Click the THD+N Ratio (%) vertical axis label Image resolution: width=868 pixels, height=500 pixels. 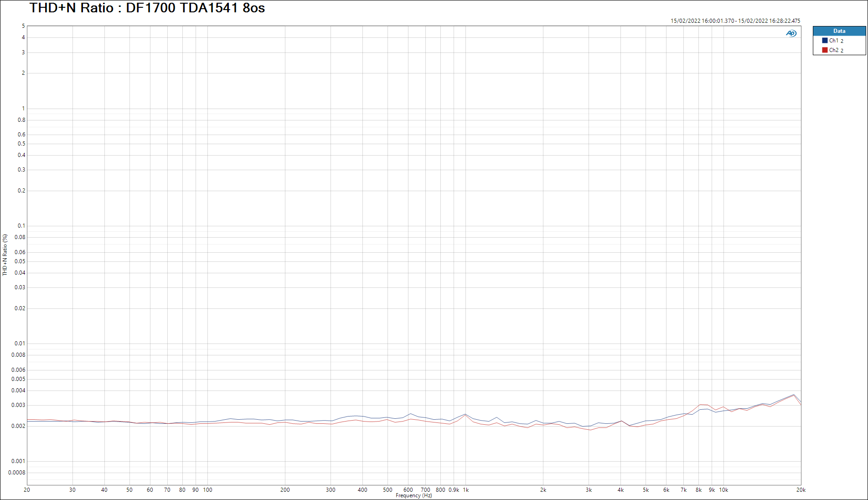[x=5, y=255]
